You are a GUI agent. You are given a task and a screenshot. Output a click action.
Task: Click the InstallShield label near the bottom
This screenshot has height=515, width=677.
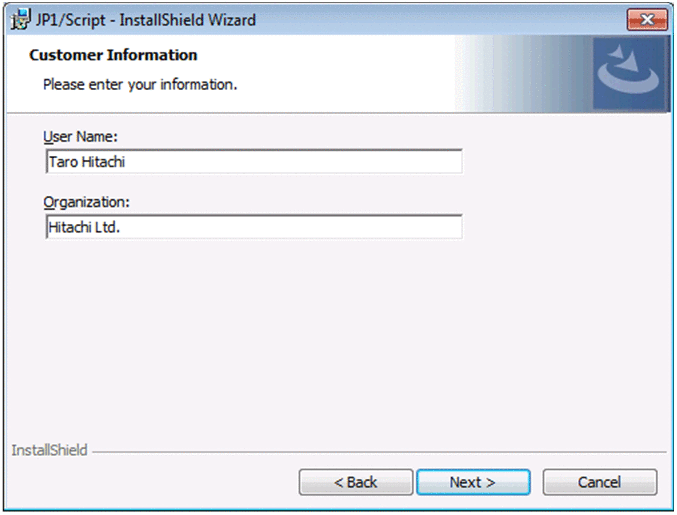point(49,451)
